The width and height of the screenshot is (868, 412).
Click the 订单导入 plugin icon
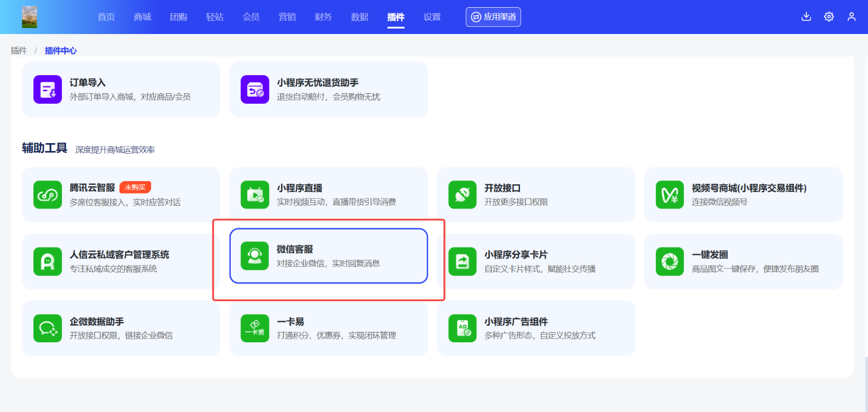pyautogui.click(x=48, y=89)
